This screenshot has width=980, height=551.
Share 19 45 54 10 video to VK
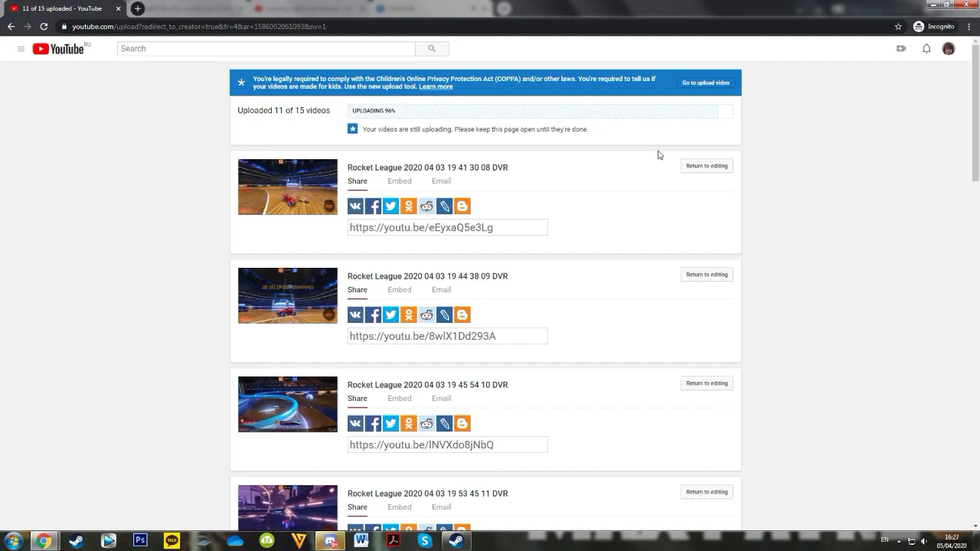click(355, 423)
